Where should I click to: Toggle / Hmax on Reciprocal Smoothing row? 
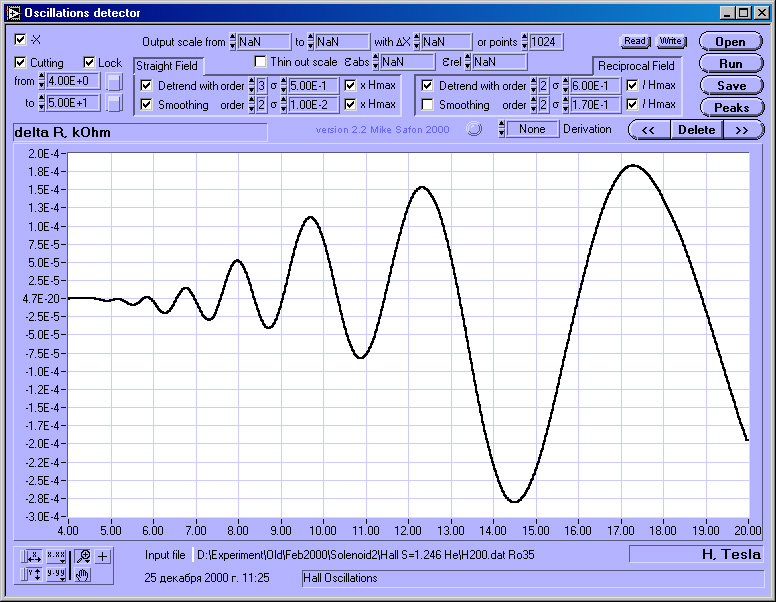(632, 104)
